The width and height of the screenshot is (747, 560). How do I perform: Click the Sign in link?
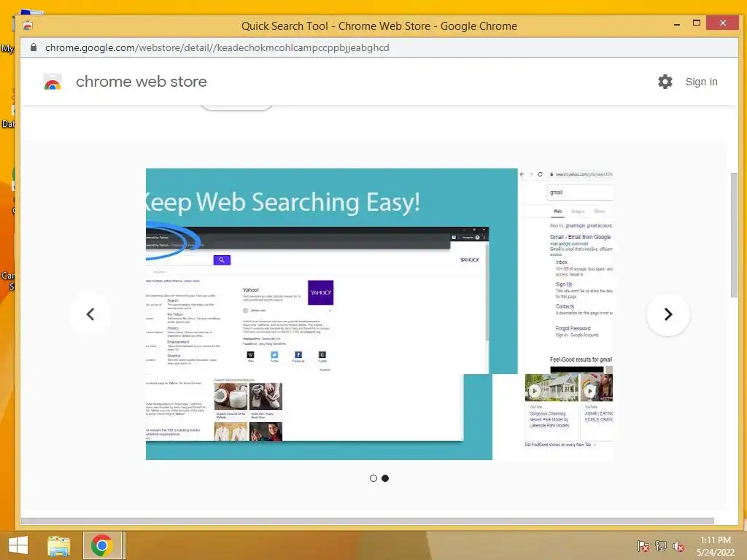(701, 82)
